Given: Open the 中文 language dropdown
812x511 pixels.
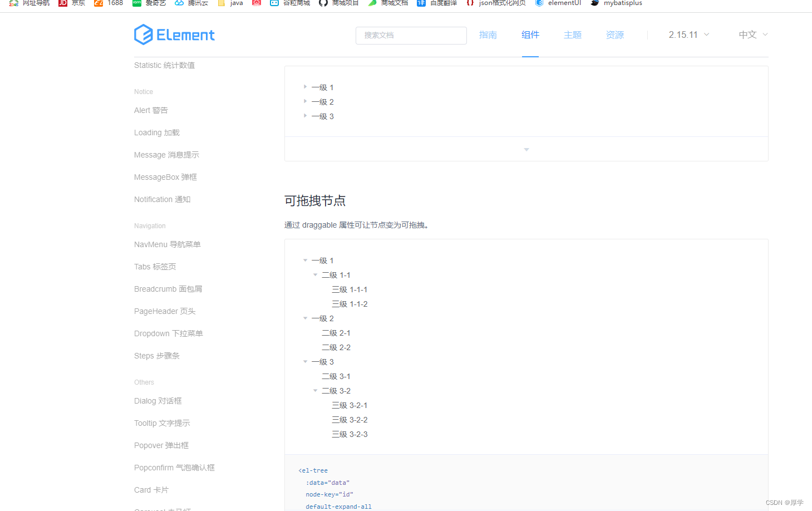Looking at the screenshot, I should (754, 35).
